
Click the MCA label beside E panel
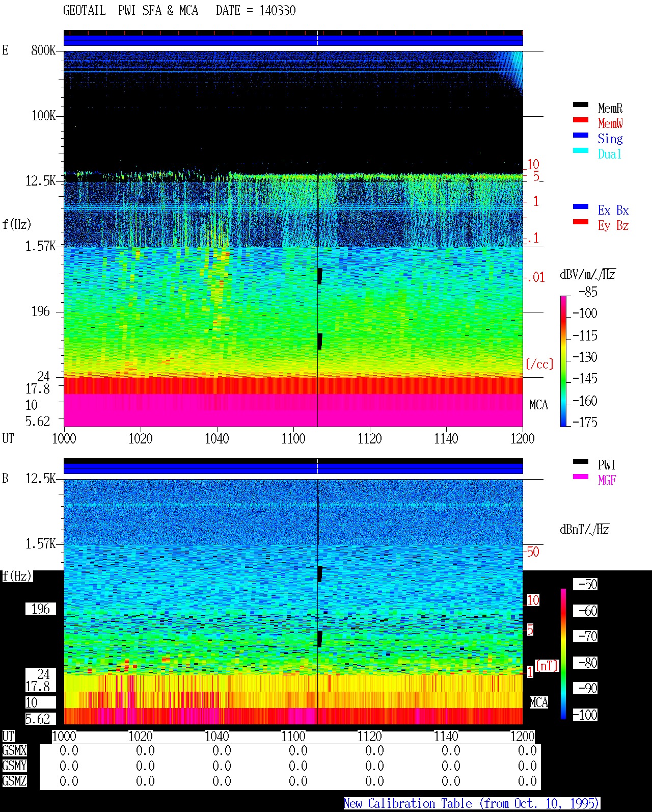(538, 405)
